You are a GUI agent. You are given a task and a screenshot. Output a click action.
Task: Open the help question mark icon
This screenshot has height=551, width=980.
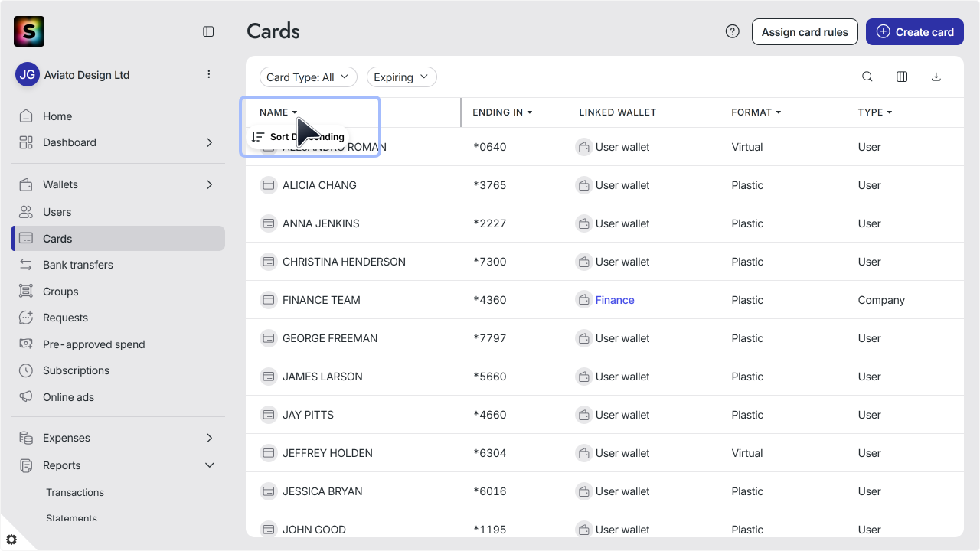click(733, 31)
